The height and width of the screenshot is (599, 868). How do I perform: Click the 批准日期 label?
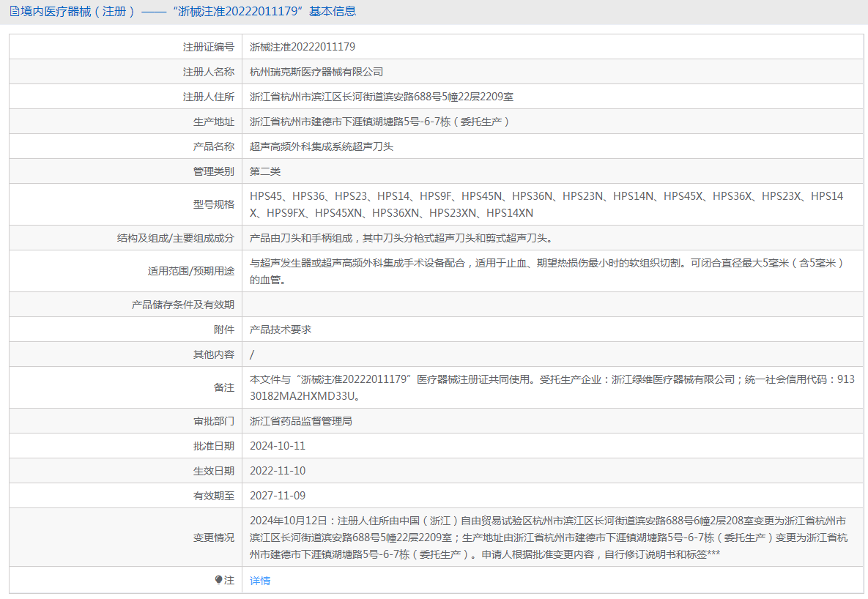click(214, 446)
